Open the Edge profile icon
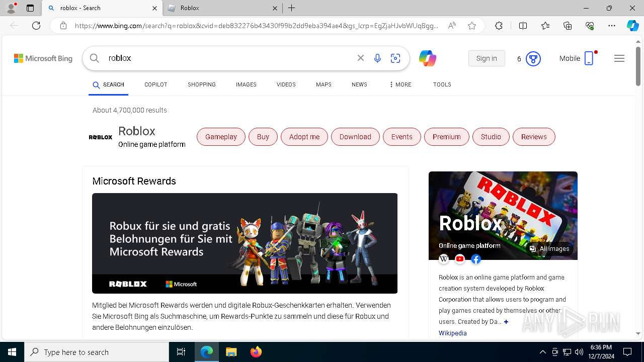The width and height of the screenshot is (644, 362). 11,8
